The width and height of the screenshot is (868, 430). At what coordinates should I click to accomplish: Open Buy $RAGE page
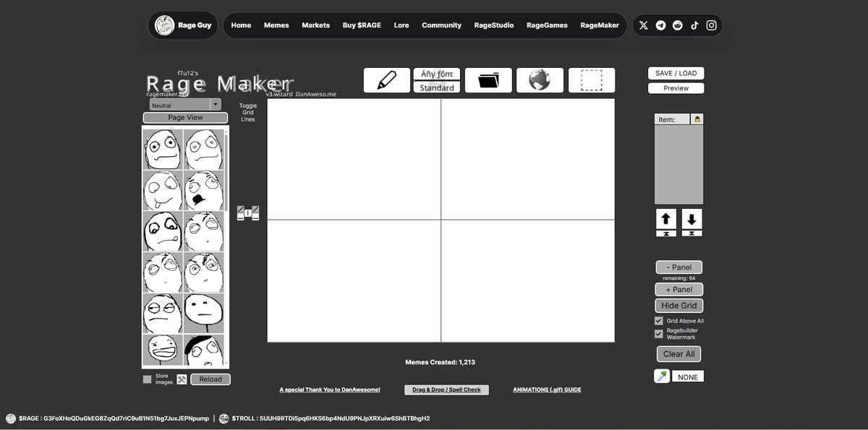pyautogui.click(x=362, y=25)
